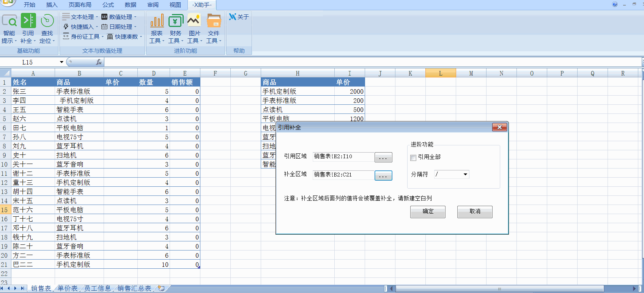Screen dimensions: 644x293
Task: Click the 补全区域 input field
Action: click(x=343, y=175)
